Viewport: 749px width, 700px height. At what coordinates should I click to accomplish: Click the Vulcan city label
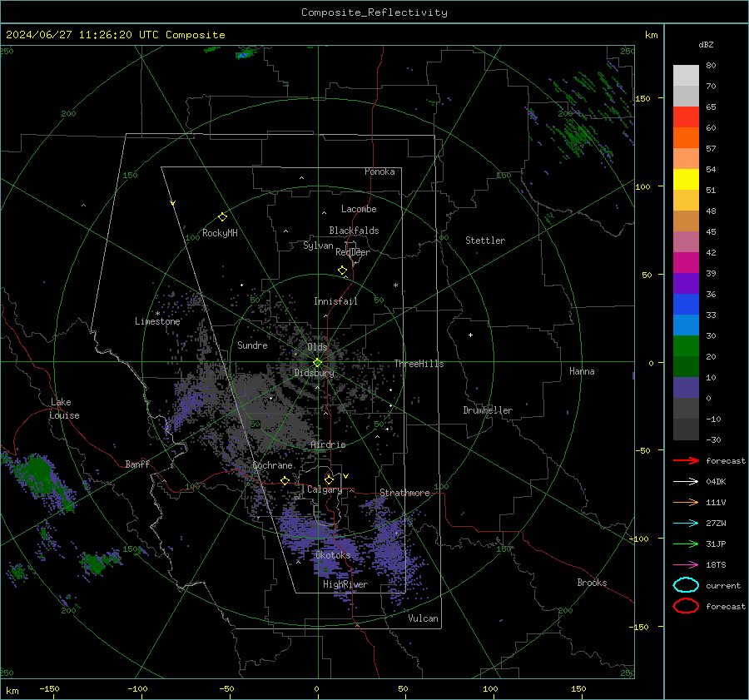coord(423,618)
